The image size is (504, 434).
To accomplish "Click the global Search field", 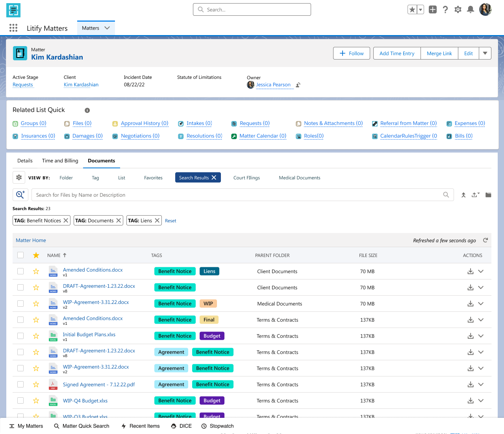I will click(x=252, y=9).
